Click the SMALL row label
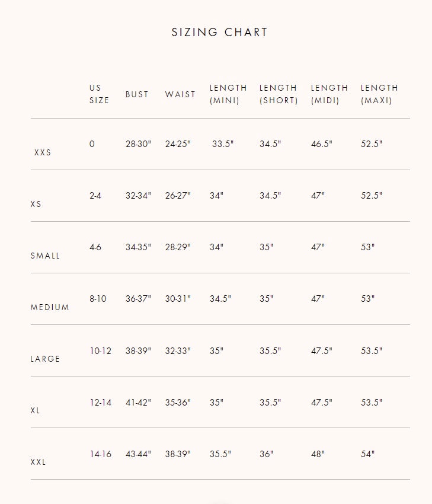 pos(45,256)
